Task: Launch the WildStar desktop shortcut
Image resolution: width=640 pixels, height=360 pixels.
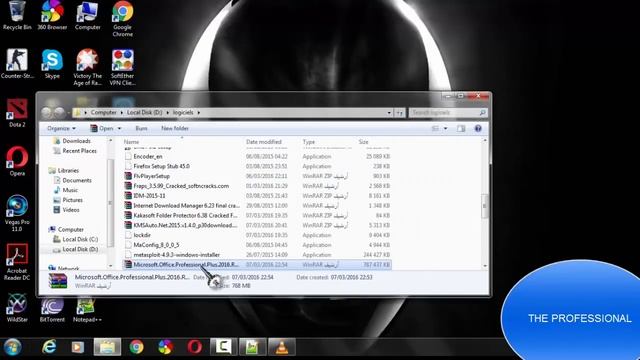Action: [17, 308]
